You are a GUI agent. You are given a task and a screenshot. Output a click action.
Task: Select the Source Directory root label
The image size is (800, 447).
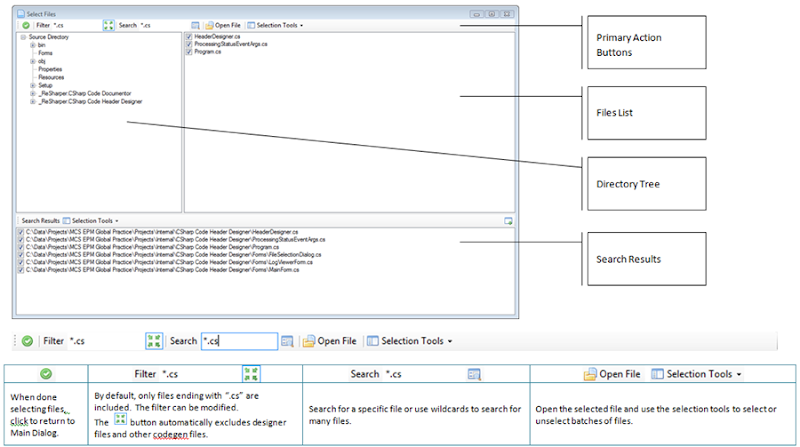[x=48, y=37]
